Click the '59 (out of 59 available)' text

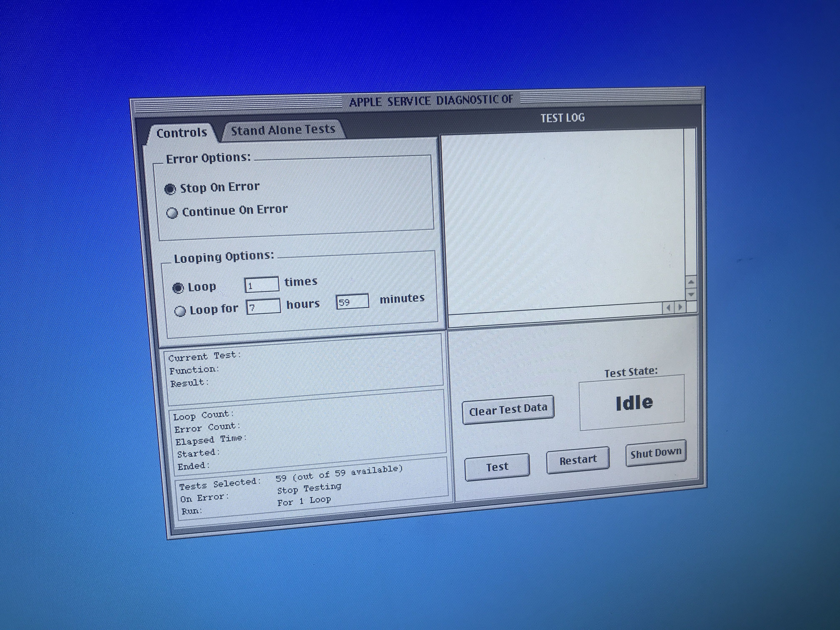tap(339, 474)
